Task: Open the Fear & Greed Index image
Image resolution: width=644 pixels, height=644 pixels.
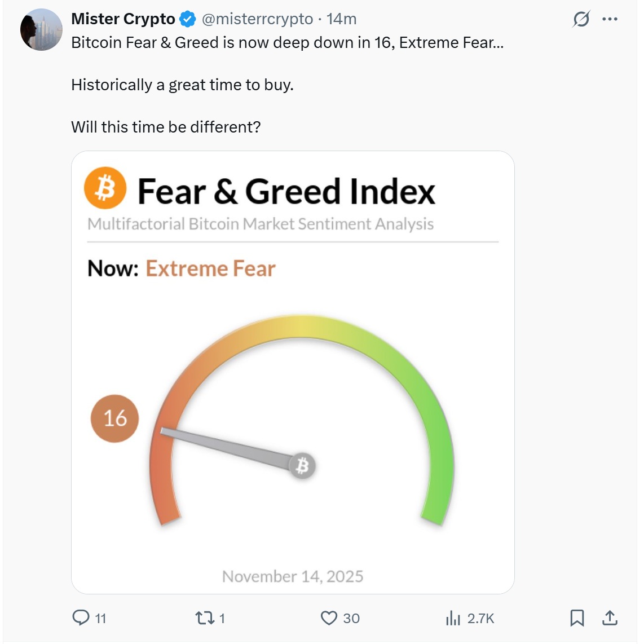Action: 294,372
